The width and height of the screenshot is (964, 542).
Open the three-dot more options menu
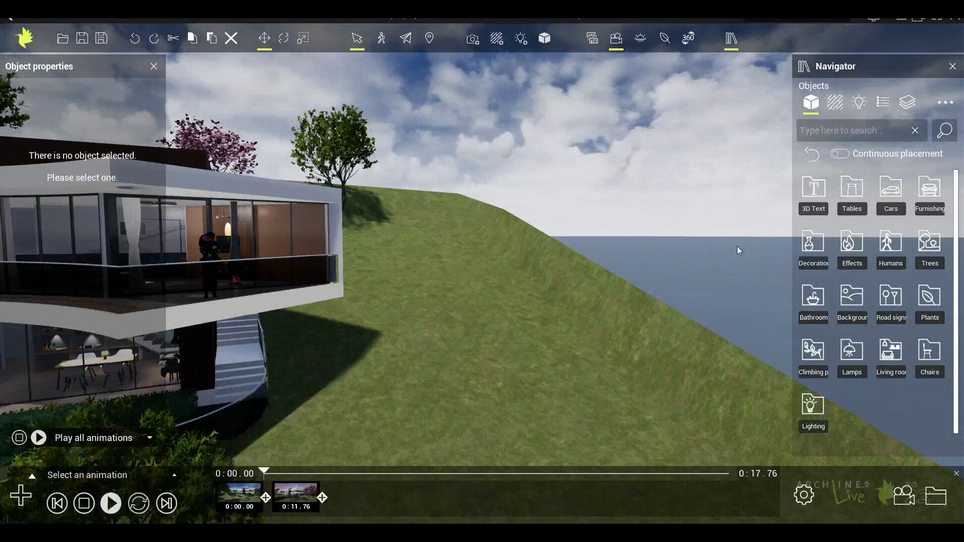coord(945,103)
